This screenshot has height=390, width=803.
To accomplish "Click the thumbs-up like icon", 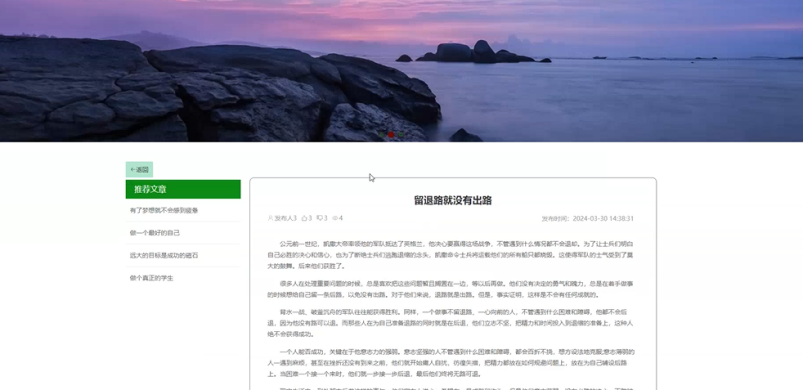I will [x=304, y=219].
